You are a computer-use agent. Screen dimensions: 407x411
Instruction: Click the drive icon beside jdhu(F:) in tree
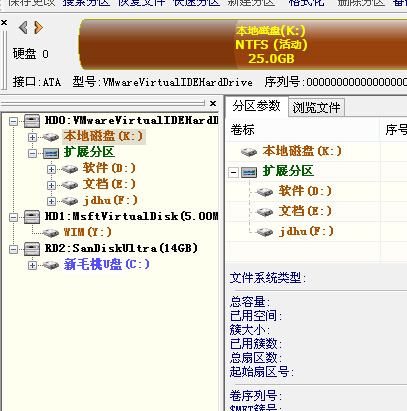coord(70,201)
